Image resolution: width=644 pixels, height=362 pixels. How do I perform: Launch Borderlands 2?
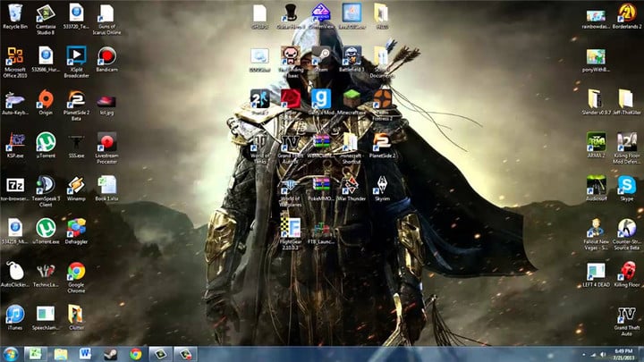[627, 17]
